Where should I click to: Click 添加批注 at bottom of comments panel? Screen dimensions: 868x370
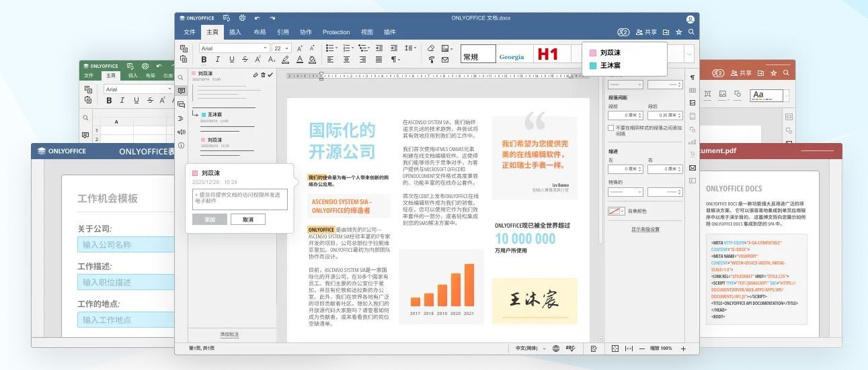[229, 334]
